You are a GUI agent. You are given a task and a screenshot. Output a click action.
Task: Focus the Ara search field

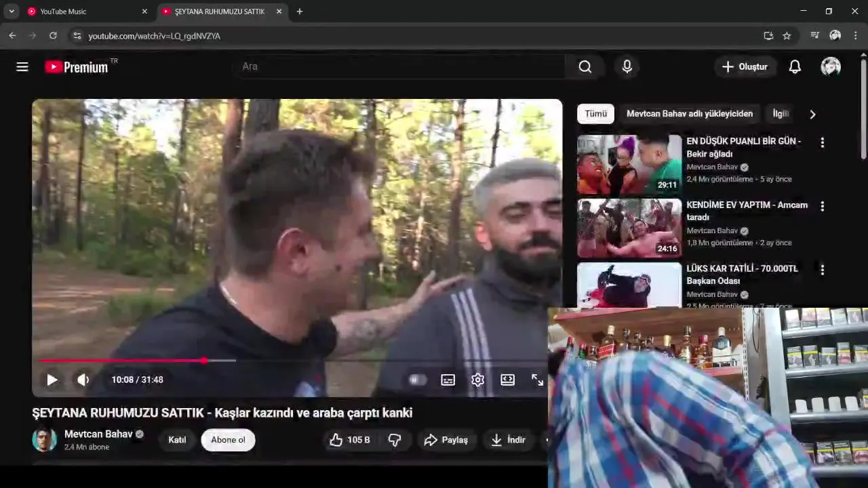[x=400, y=66]
